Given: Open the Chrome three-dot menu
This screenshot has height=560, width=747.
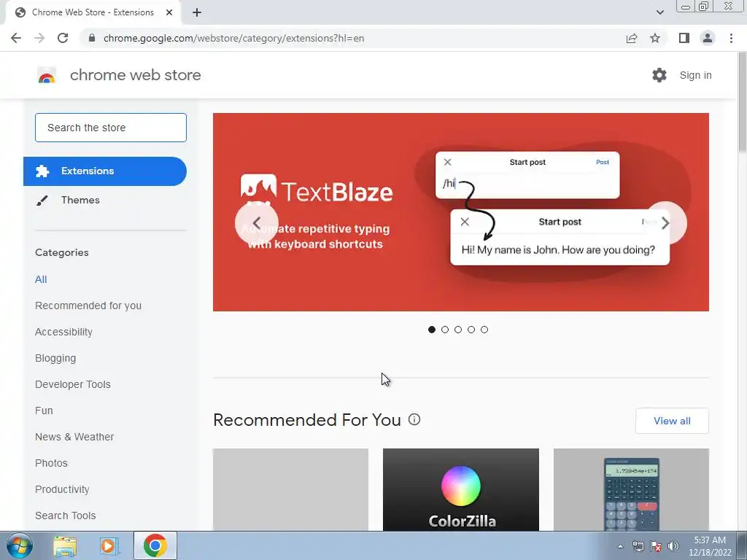Looking at the screenshot, I should (x=731, y=38).
